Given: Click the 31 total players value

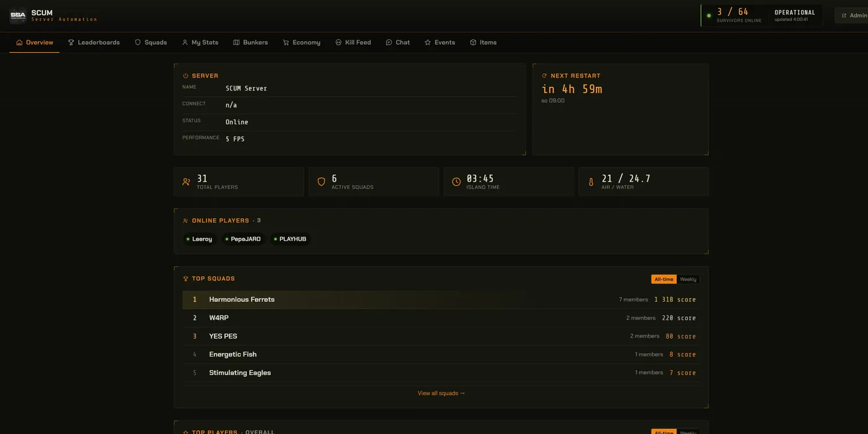Looking at the screenshot, I should (202, 179).
